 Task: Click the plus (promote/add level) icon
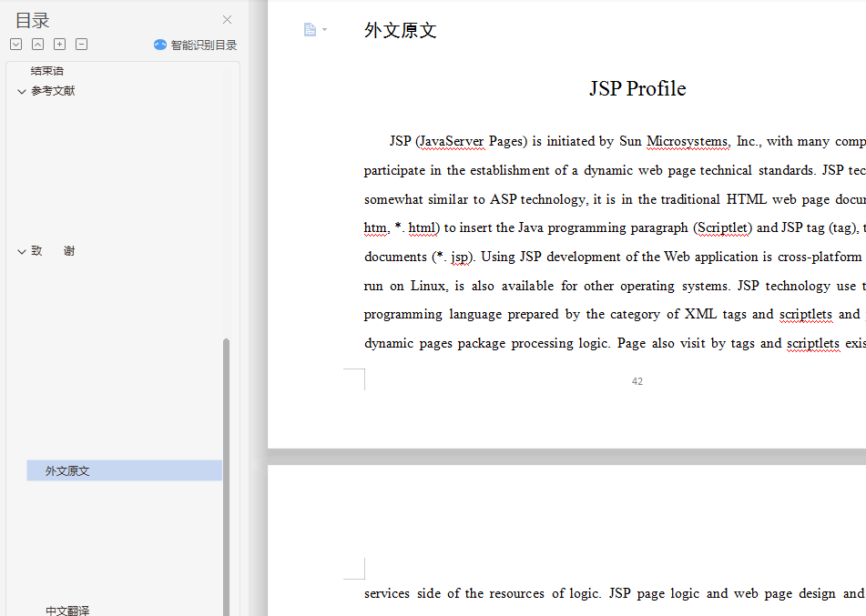60,45
